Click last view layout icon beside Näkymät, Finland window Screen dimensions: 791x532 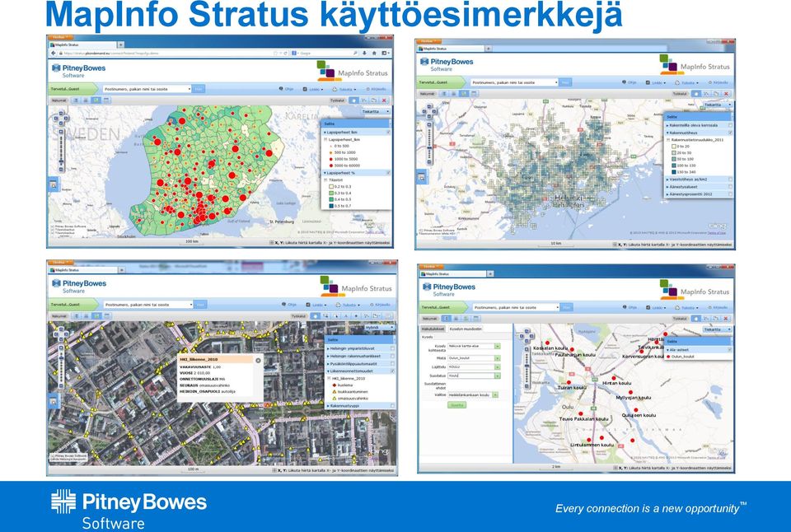point(107,100)
